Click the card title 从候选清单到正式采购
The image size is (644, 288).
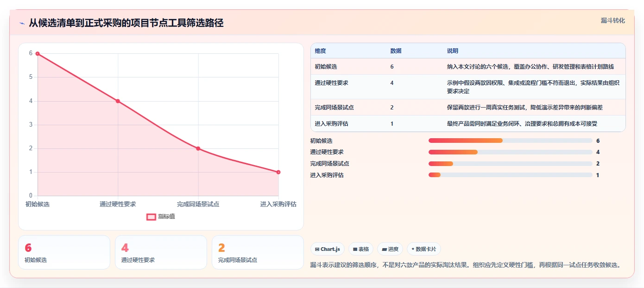[x=126, y=23]
